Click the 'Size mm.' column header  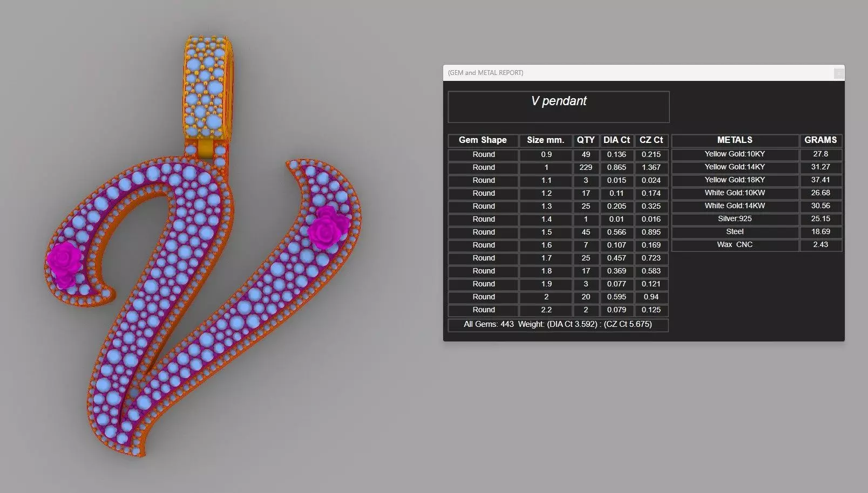tap(546, 140)
